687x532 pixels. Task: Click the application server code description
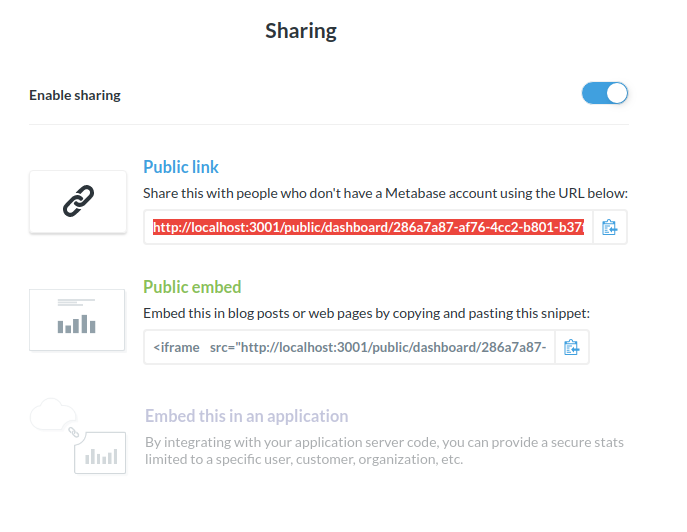384,450
